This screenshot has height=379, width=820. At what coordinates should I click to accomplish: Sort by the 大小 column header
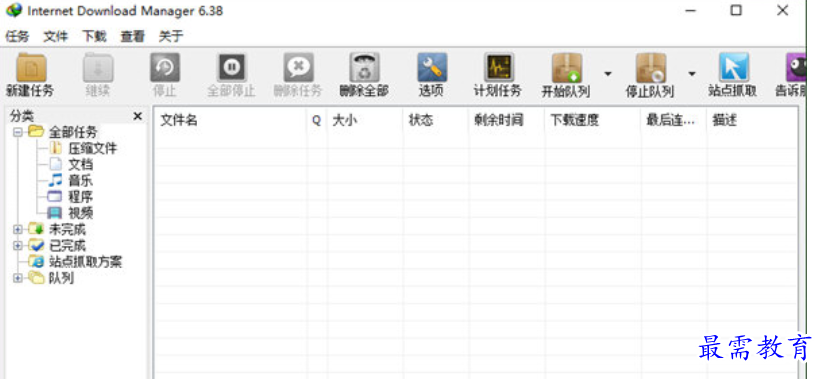[x=365, y=120]
